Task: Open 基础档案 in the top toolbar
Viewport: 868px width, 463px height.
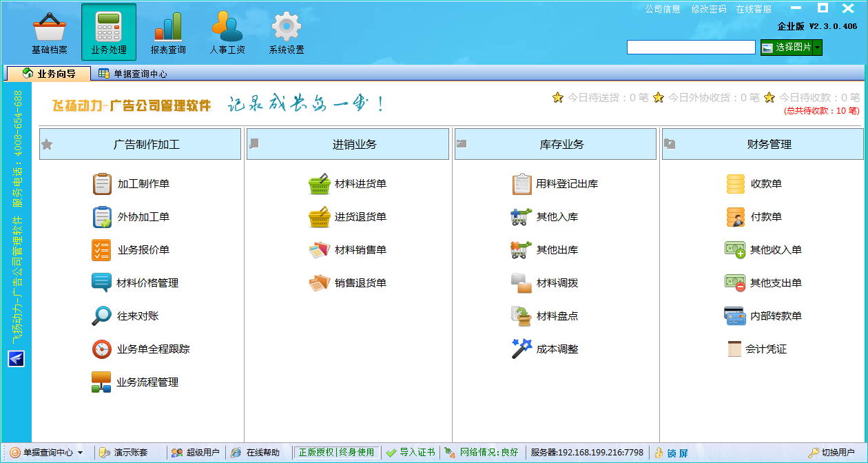Action: [50, 33]
